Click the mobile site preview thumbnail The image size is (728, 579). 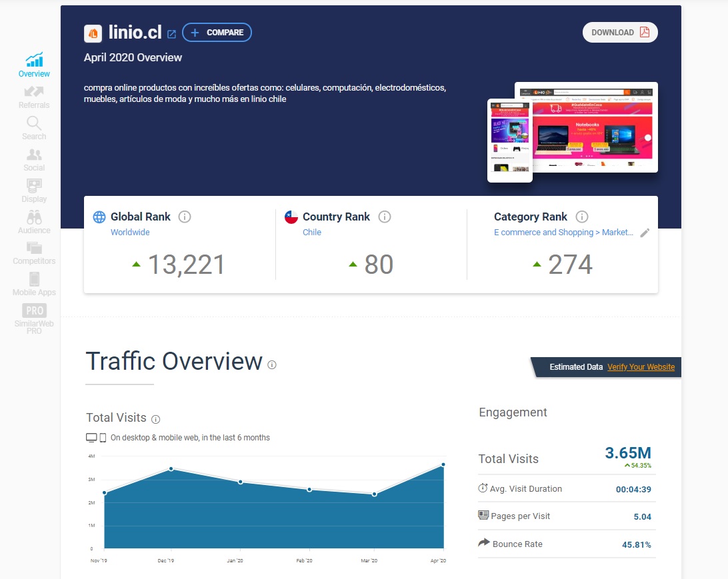[509, 141]
